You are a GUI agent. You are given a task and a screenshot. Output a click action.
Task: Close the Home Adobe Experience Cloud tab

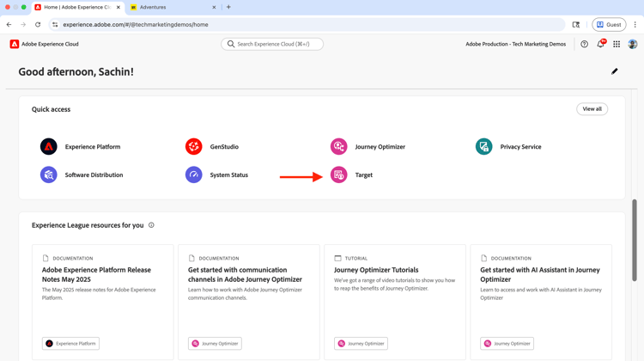point(118,8)
